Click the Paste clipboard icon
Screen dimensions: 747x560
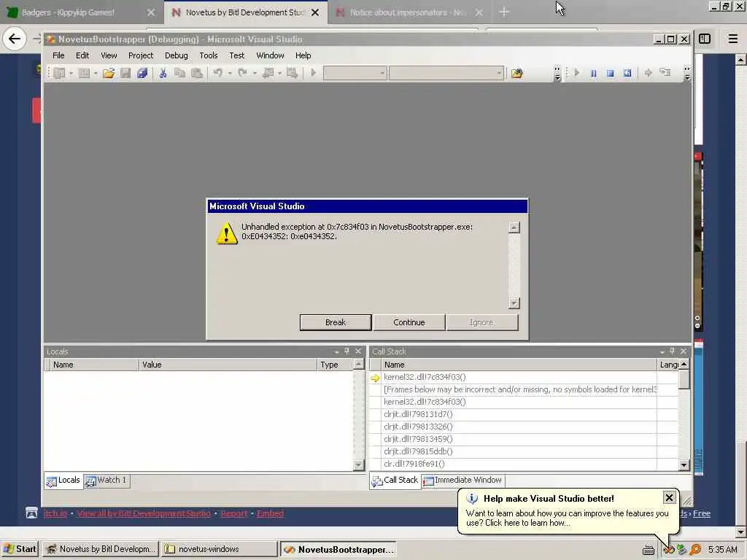(x=196, y=73)
